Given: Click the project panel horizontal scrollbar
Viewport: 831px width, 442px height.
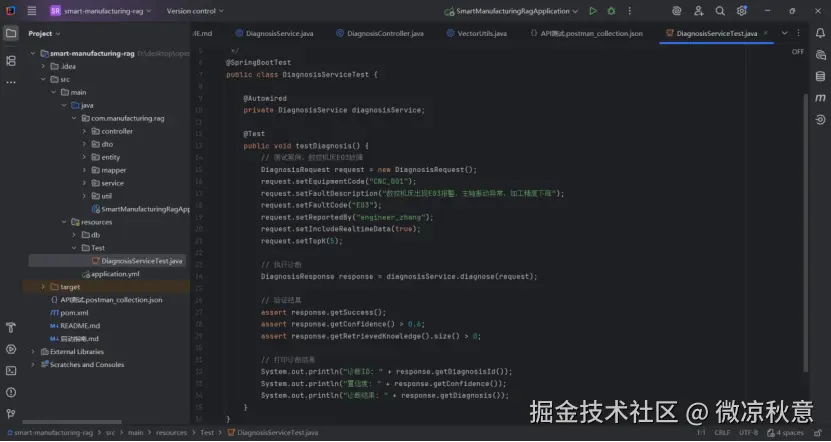Looking at the screenshot, I should [x=72, y=422].
